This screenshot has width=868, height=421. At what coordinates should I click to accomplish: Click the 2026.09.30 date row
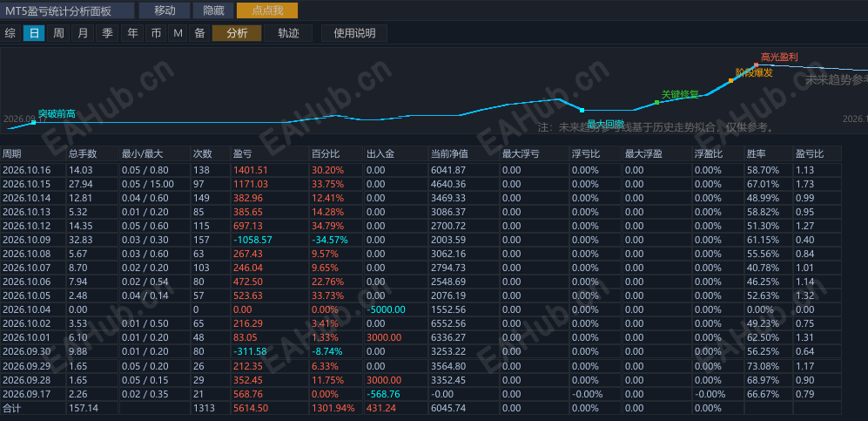[26, 351]
